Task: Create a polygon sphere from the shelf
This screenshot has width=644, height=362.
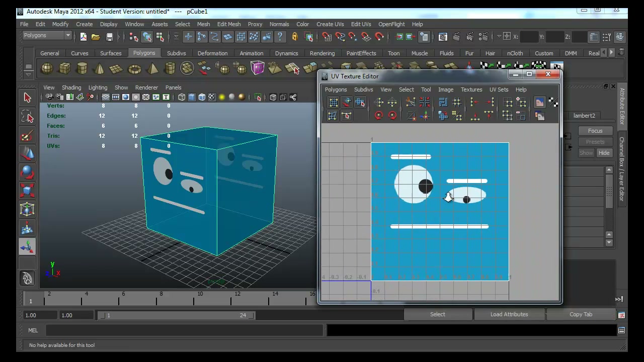Action: pyautogui.click(x=47, y=68)
